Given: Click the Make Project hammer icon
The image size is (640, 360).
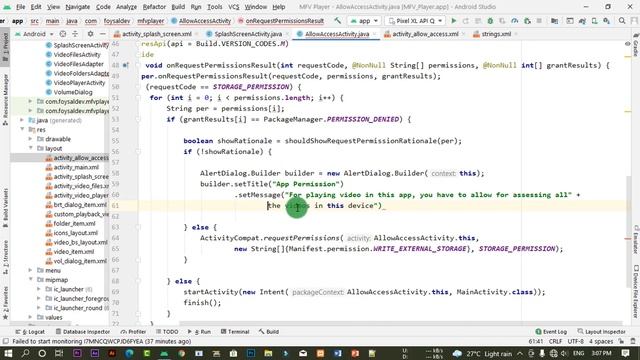Looking at the screenshot, I should coord(338,20).
